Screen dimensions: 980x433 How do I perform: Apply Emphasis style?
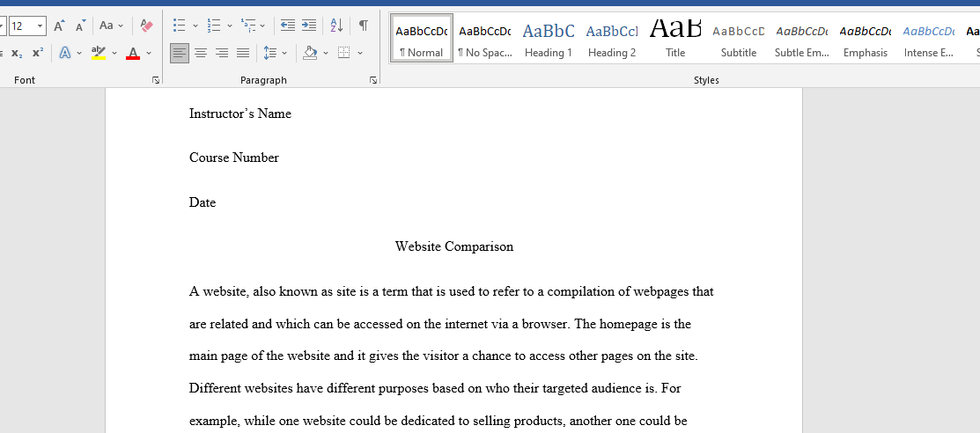point(866,39)
